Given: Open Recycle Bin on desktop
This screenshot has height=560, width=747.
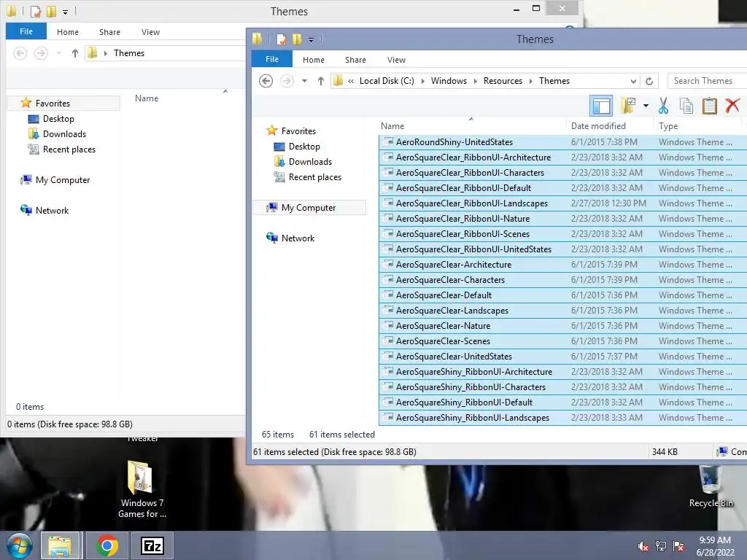Looking at the screenshot, I should coord(711,486).
